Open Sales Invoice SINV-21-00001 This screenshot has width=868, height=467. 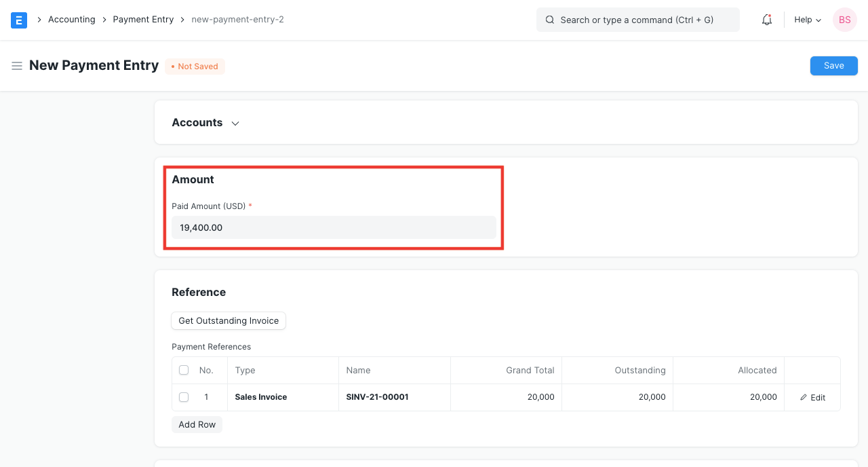point(377,397)
